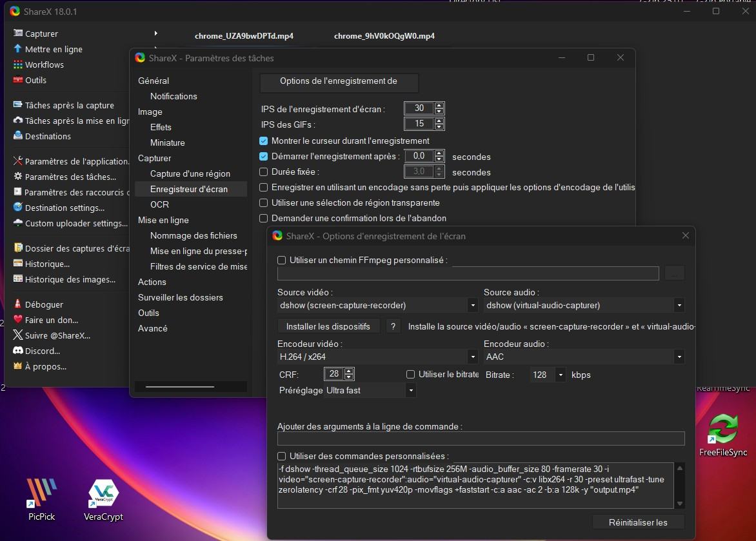Click the custom FFmpeg path text field
Viewport: 756px width, 541px height.
click(468, 273)
